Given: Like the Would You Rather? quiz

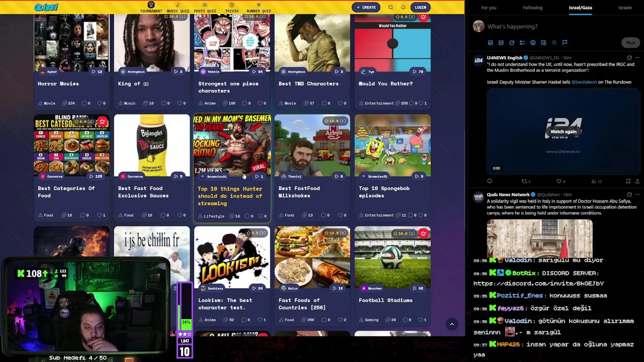Looking at the screenshot, I should [x=422, y=103].
